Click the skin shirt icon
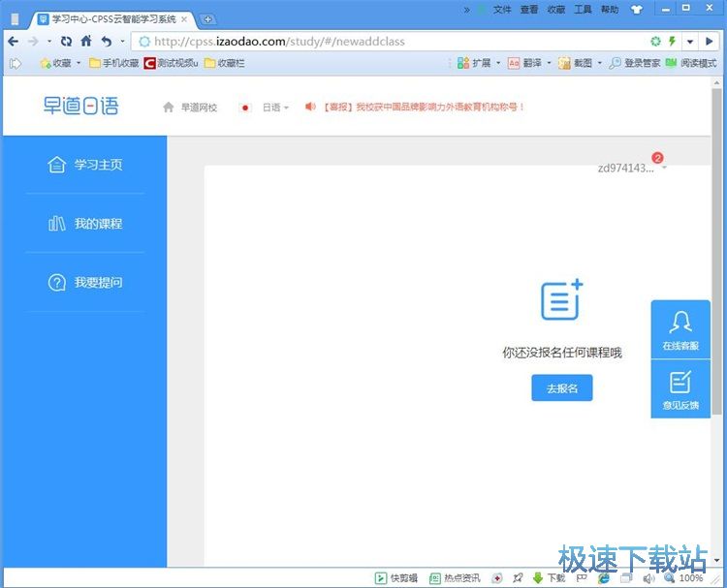The height and width of the screenshot is (588, 727). 637,10
